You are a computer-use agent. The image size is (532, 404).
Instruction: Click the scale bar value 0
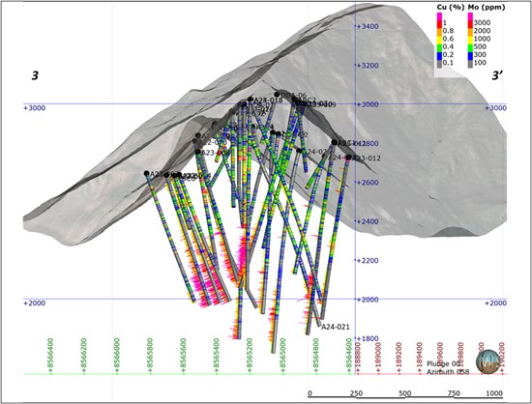point(310,393)
